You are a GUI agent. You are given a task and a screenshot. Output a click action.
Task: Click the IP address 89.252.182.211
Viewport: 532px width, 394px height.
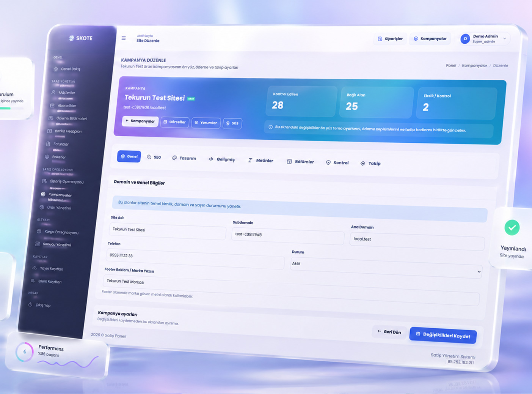[x=461, y=362]
